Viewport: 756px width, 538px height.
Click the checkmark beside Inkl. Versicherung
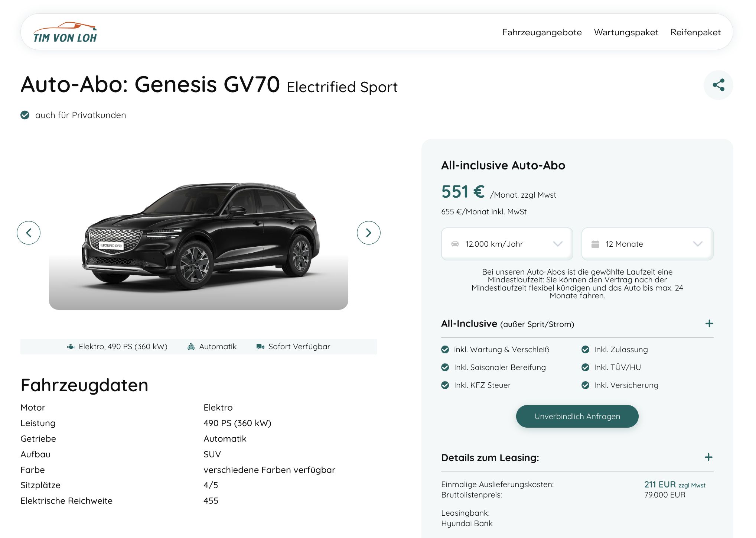pos(586,385)
